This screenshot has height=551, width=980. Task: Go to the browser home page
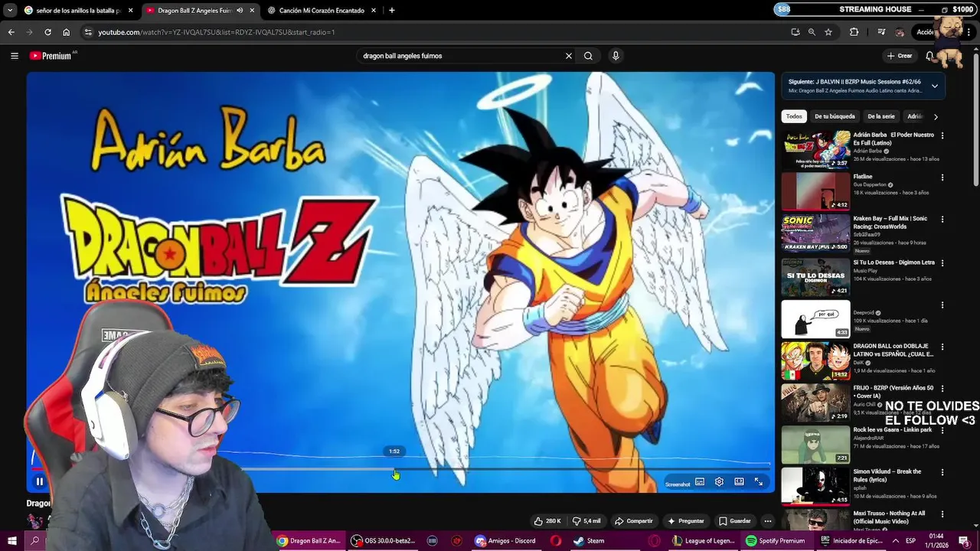(67, 32)
